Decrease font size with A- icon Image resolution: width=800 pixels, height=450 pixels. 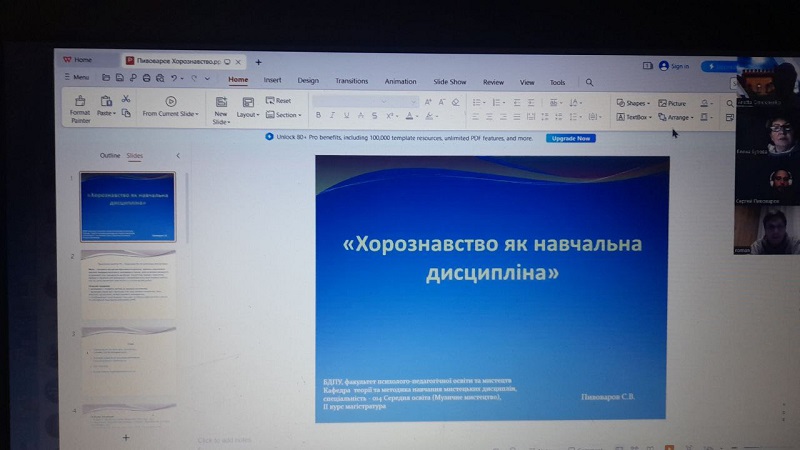pyautogui.click(x=442, y=102)
